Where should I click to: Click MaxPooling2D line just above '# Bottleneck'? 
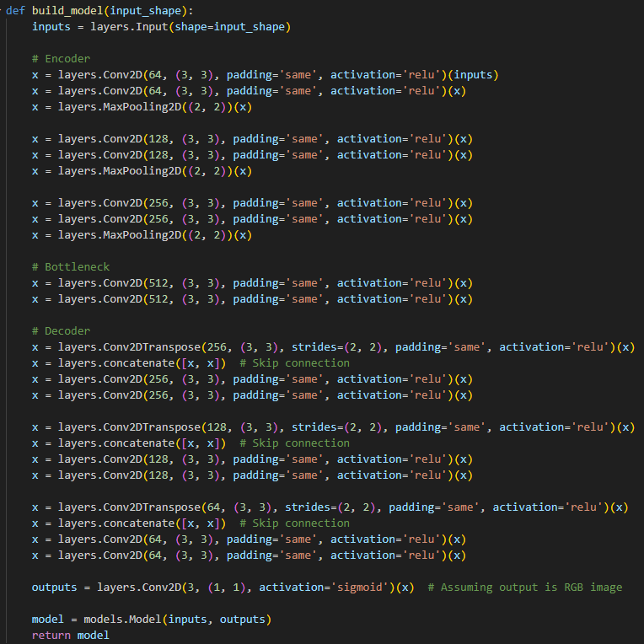[142, 235]
